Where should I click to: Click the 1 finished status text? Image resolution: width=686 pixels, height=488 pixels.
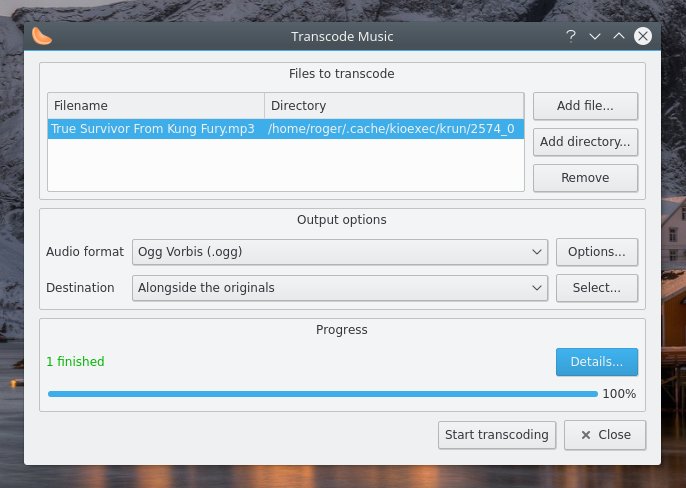(75, 362)
